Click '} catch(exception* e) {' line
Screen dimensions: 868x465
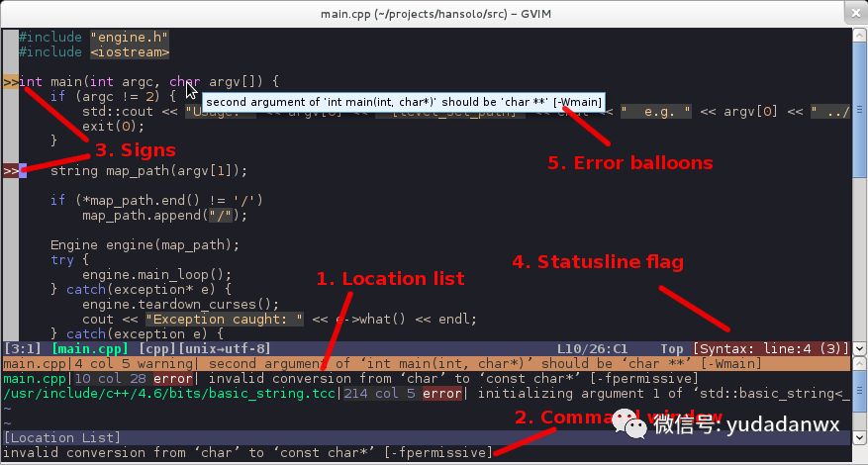141,290
